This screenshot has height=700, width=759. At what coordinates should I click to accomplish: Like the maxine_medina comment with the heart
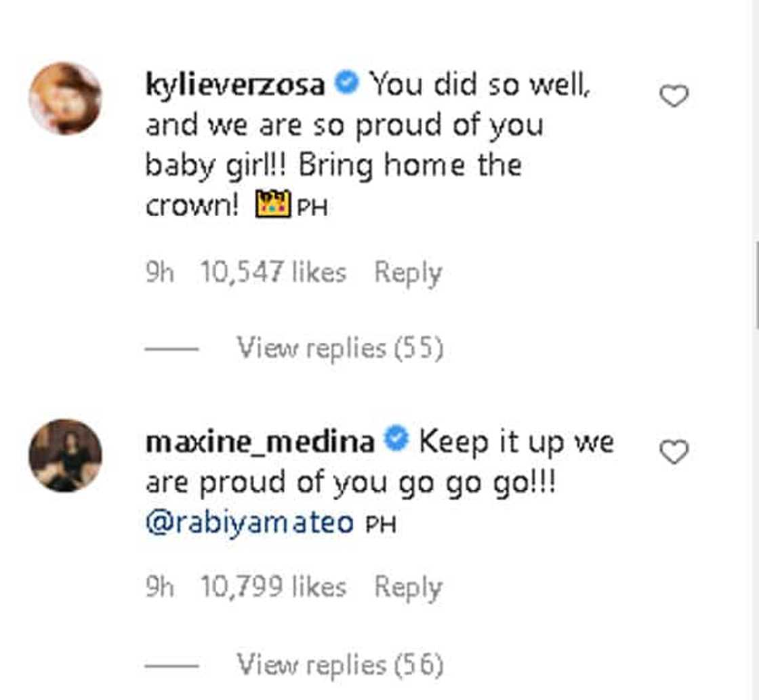point(674,453)
